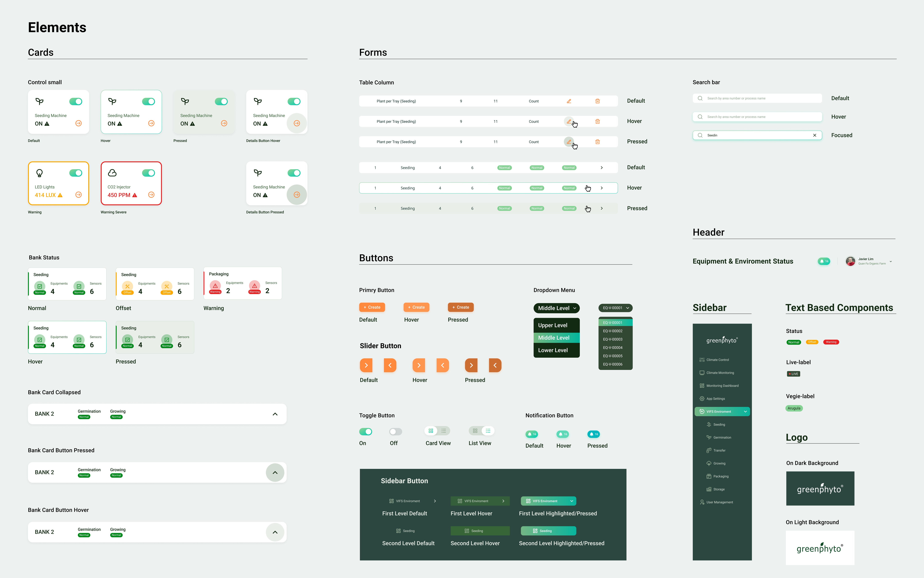
Task: Click the Hover-state Create button
Action: tap(417, 307)
